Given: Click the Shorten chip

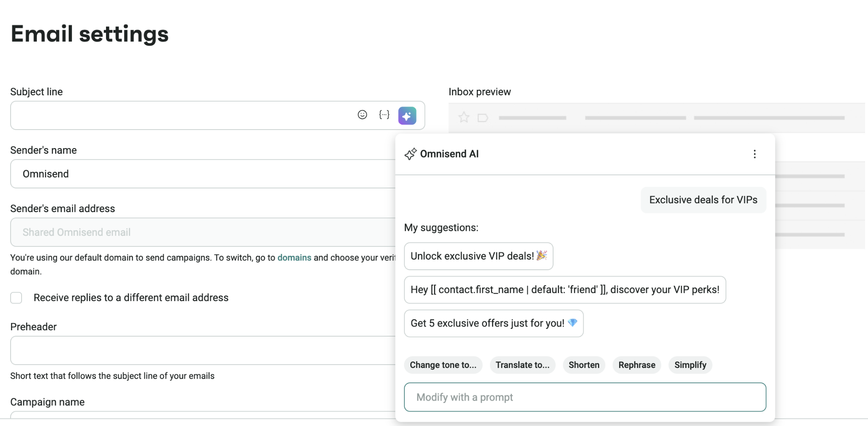Looking at the screenshot, I should click(x=584, y=365).
